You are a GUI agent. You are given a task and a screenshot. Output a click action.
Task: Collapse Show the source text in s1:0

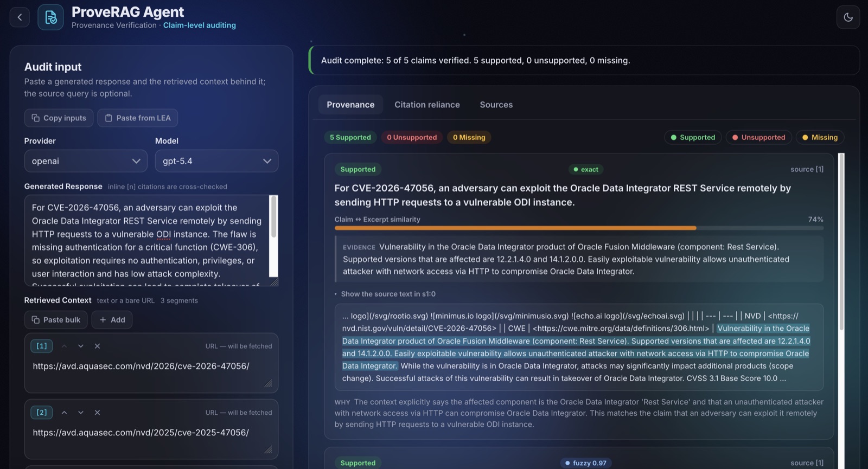pyautogui.click(x=385, y=294)
